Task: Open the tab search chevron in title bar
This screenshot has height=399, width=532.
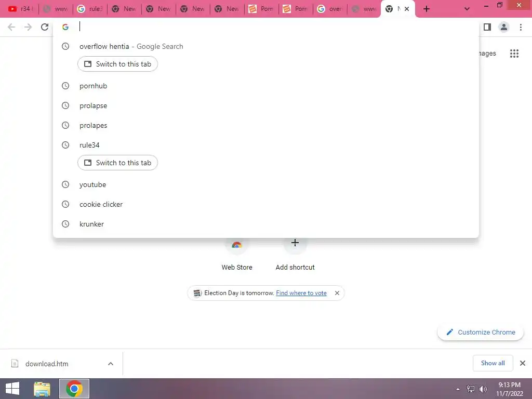Action: pos(467,9)
